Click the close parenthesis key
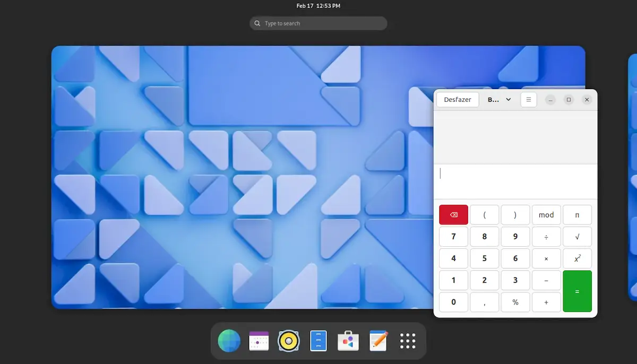637x364 pixels. (x=515, y=215)
